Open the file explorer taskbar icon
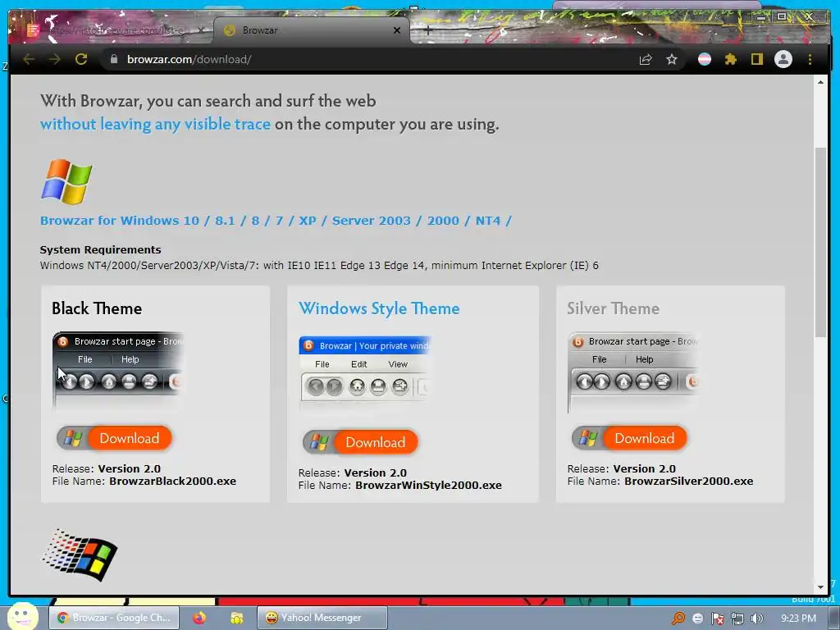840x630 pixels. point(237,619)
